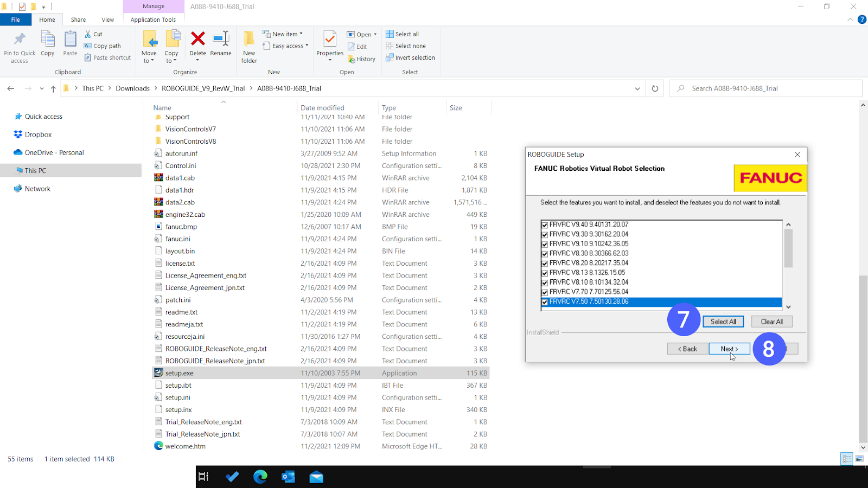Viewport: 868px width, 488px height.
Task: Click the Up directory arrow icon
Action: pos(53,88)
